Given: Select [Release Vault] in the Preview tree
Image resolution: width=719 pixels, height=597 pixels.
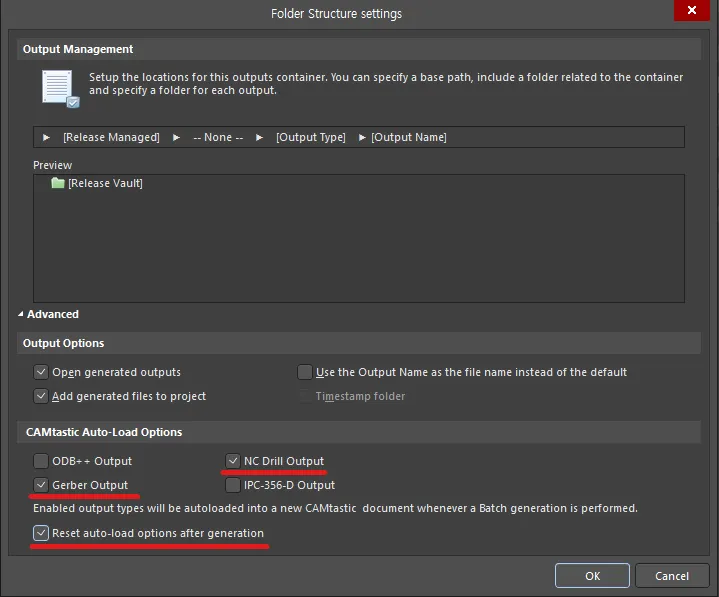Looking at the screenshot, I should [105, 183].
